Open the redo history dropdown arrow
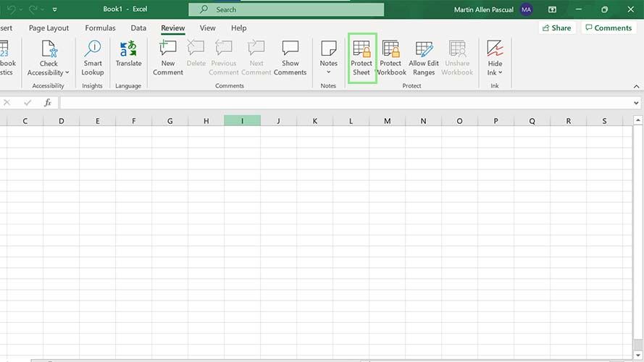This screenshot has height=362, width=644. click(x=42, y=9)
